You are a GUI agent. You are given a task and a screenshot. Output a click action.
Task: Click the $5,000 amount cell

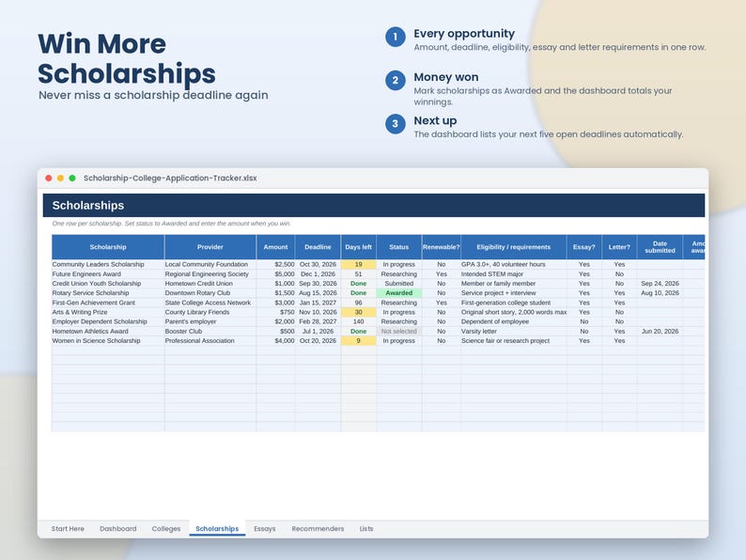coord(275,274)
